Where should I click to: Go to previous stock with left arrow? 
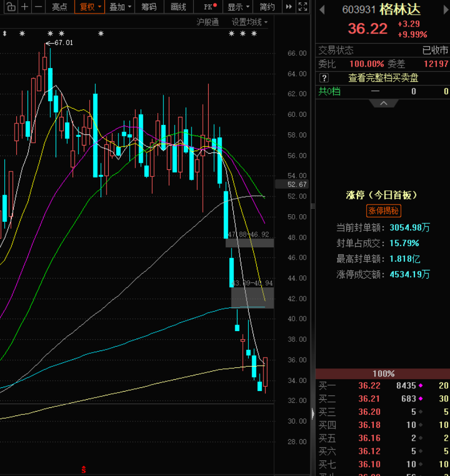[x=322, y=10]
